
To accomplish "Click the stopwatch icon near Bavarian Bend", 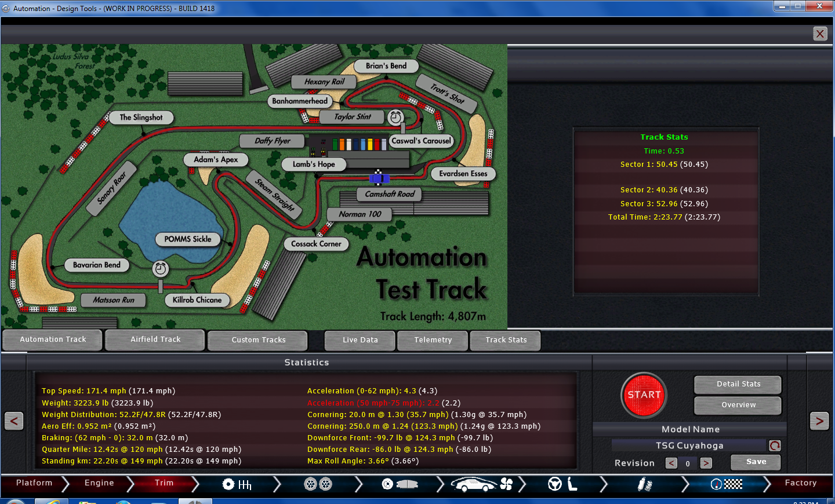I will click(161, 269).
